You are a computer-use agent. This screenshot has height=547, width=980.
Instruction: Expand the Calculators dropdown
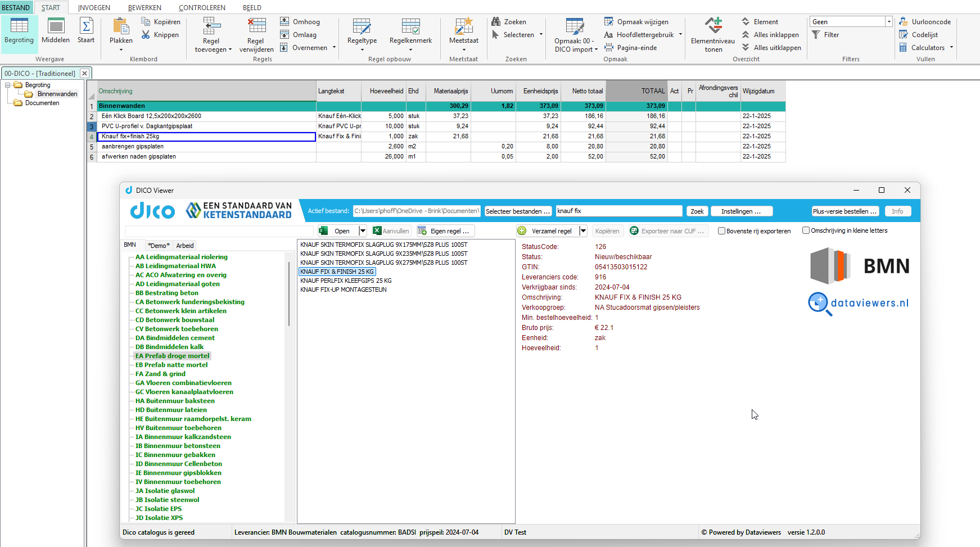[951, 47]
